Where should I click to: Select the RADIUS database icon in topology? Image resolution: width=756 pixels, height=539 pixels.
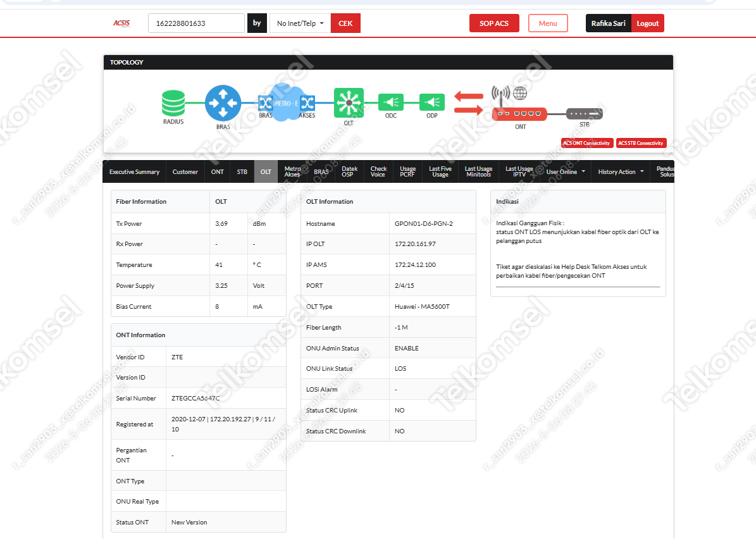[173, 103]
